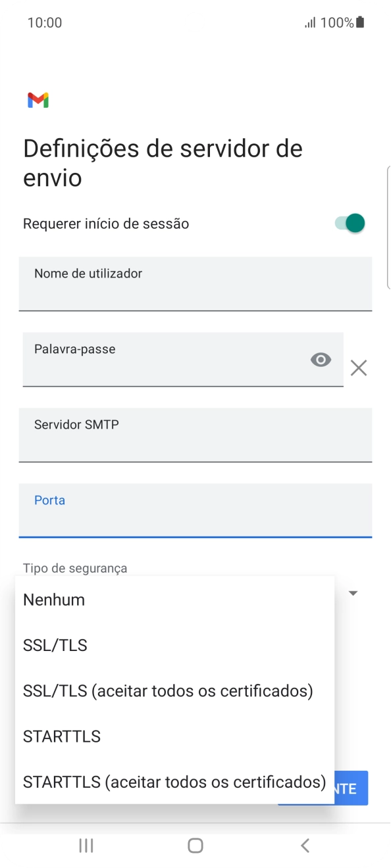Open recent apps from the navigation bar

(x=86, y=846)
